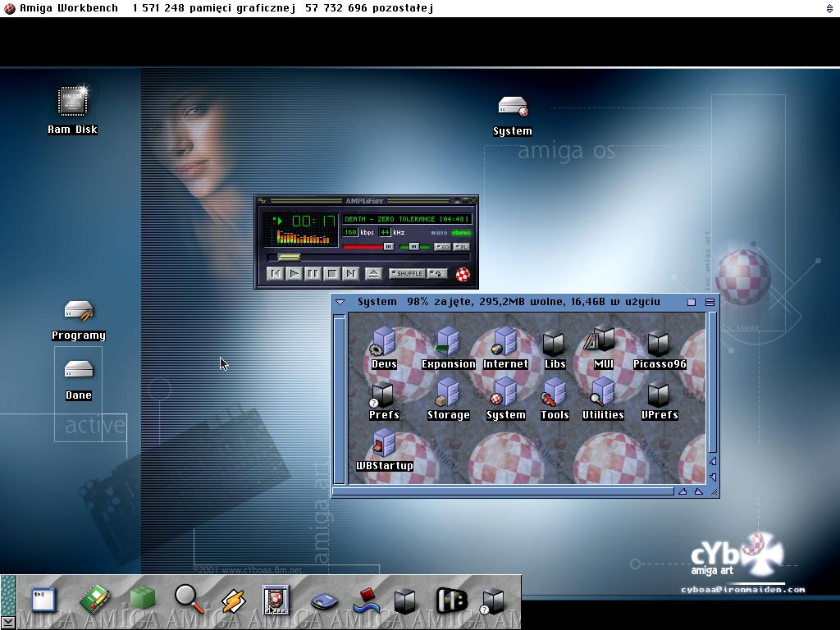The height and width of the screenshot is (630, 840).
Task: Toggle SHUFFLE mode in AMPLifier
Action: 407,274
